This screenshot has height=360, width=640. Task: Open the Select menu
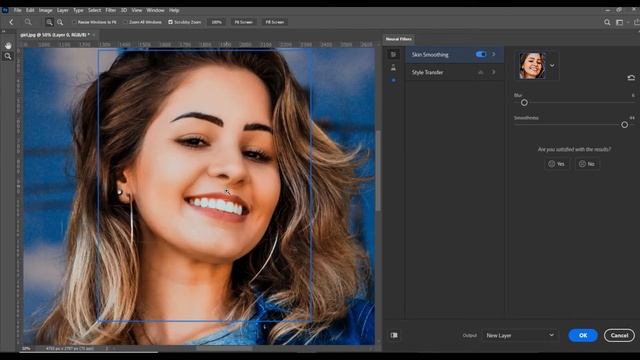click(94, 10)
